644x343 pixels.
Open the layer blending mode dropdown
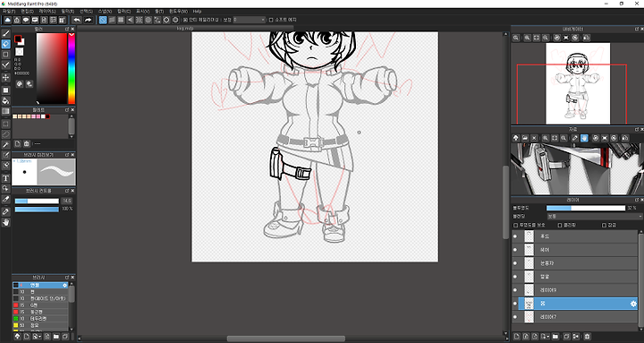[x=594, y=216]
